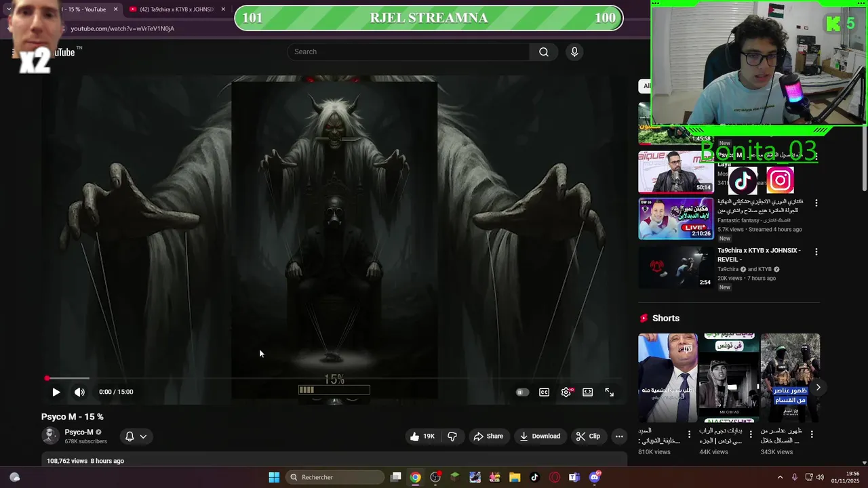Click the taskbar Rechercher search box
The width and height of the screenshot is (868, 488).
tap(335, 477)
